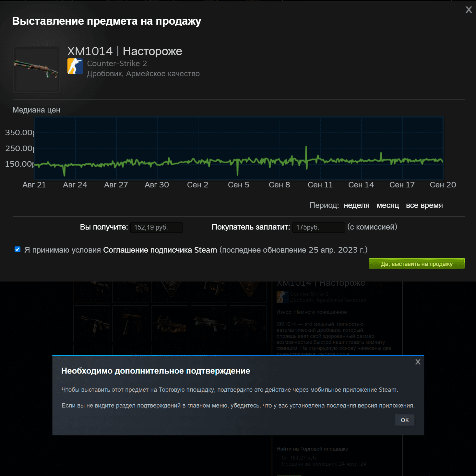Viewport: 476px width, 476px height.
Task: Edit the 'Покупатель заплатит' price field
Action: point(318,227)
